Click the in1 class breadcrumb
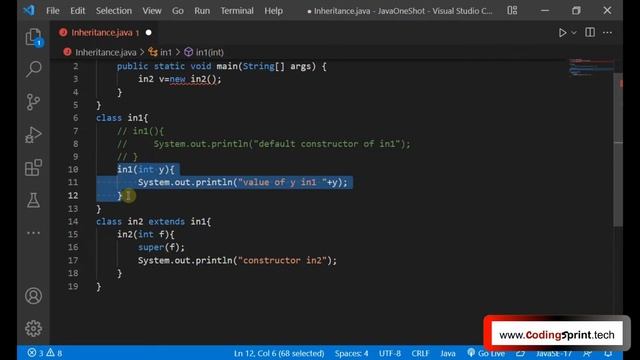The width and height of the screenshot is (640, 360). click(x=166, y=52)
